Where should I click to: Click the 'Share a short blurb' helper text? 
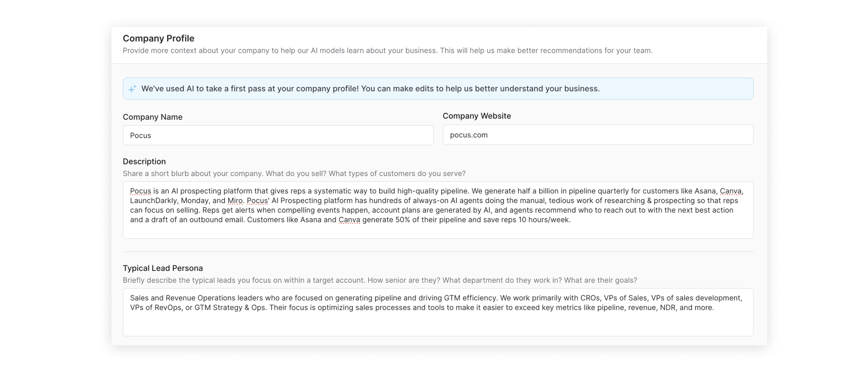pos(294,174)
